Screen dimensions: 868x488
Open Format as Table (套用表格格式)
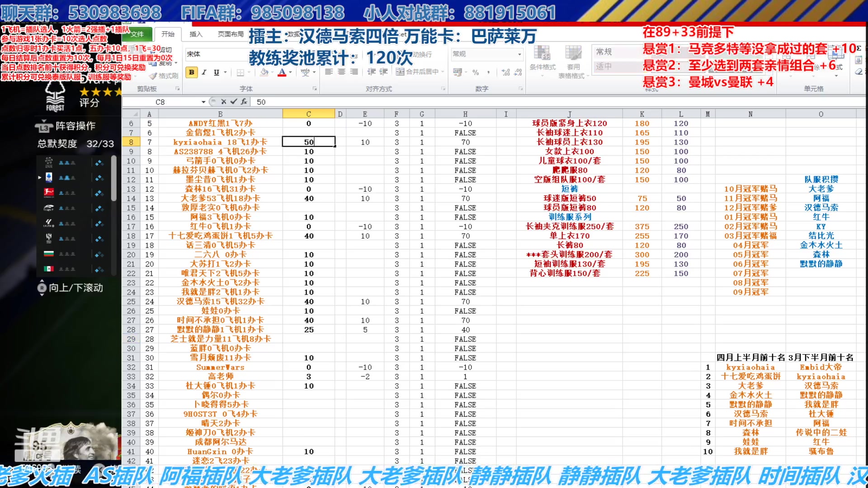[x=573, y=62]
